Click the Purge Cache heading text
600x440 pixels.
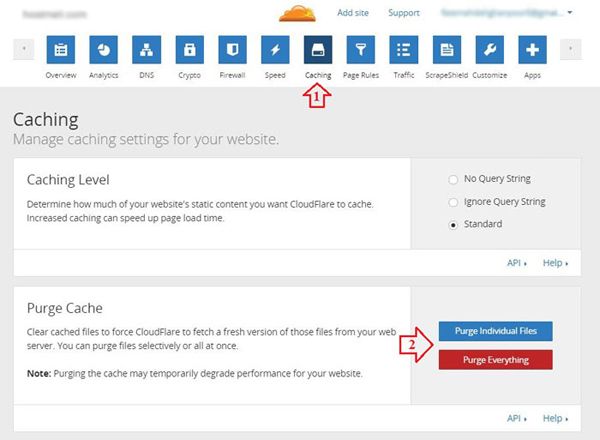click(65, 308)
